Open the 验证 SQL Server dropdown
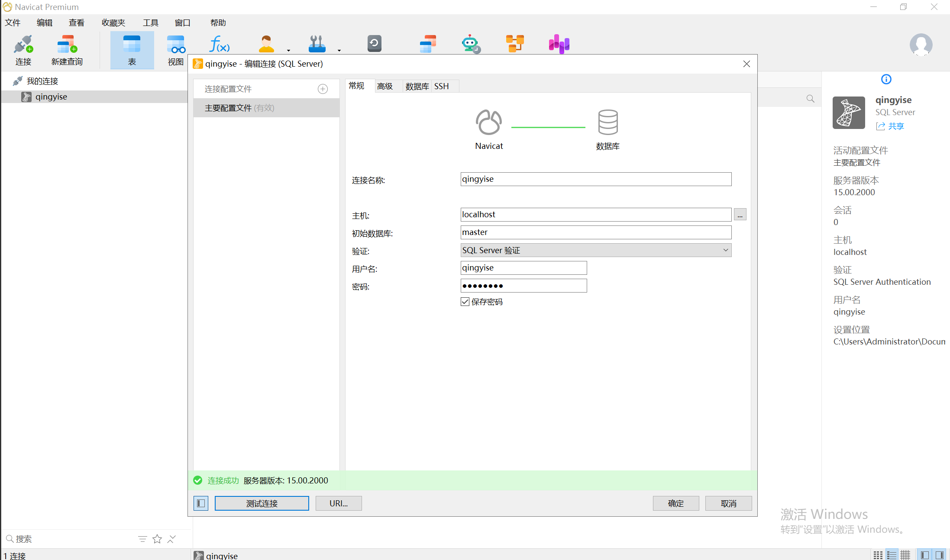Image resolution: width=950 pixels, height=560 pixels. [596, 250]
